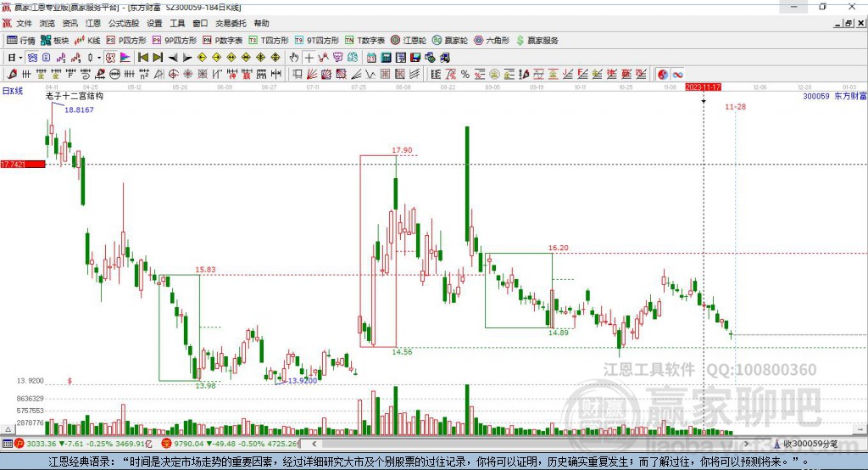Open the T数字表 number table

364,41
